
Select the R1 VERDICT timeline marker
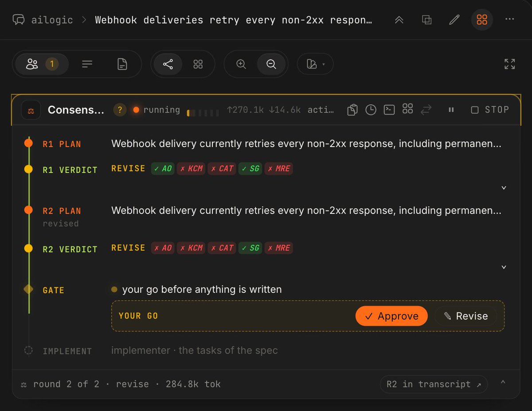tap(28, 169)
